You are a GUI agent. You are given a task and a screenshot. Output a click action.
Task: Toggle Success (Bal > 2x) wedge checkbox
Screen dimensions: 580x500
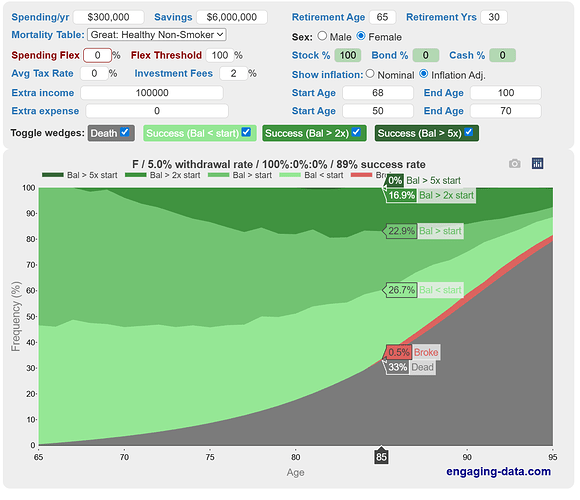pyautogui.click(x=356, y=132)
